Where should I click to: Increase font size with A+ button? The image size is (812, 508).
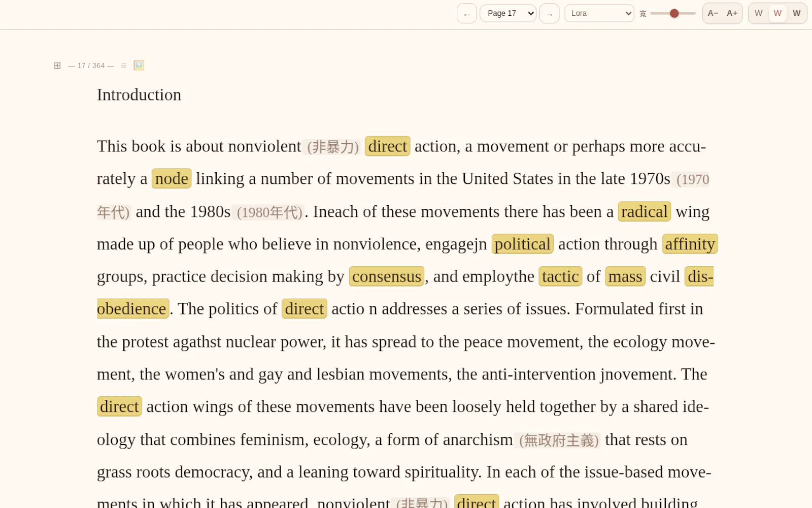(732, 14)
